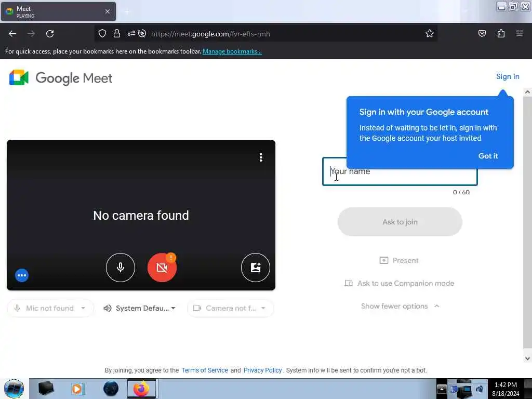The height and width of the screenshot is (399, 532).
Task: Click the taskbar clock showing 1:42 PM
Action: (x=506, y=389)
